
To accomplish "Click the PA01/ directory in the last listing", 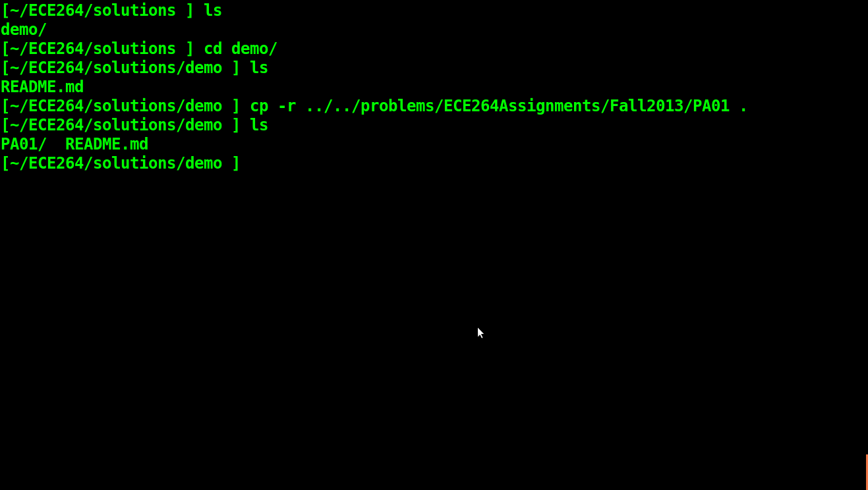I will (x=24, y=144).
